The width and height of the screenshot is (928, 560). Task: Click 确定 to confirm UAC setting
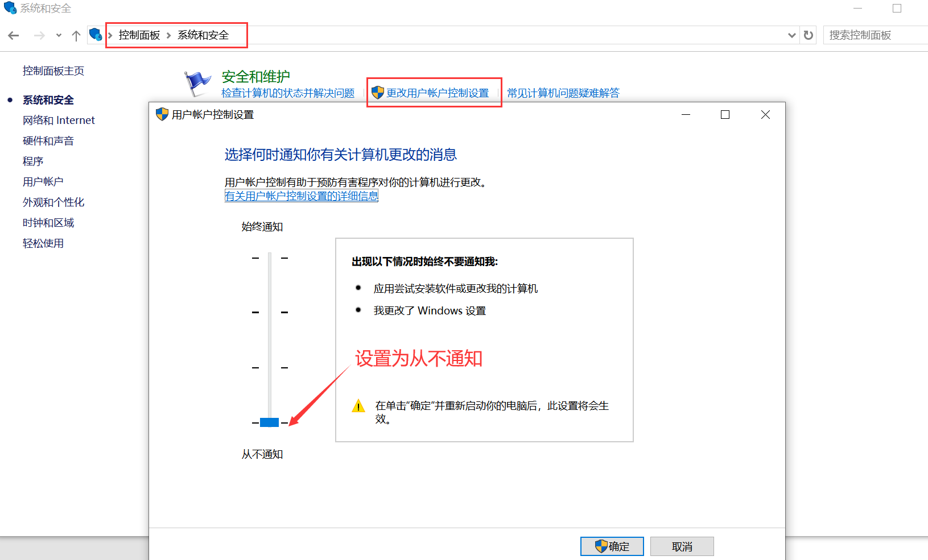tap(612, 546)
